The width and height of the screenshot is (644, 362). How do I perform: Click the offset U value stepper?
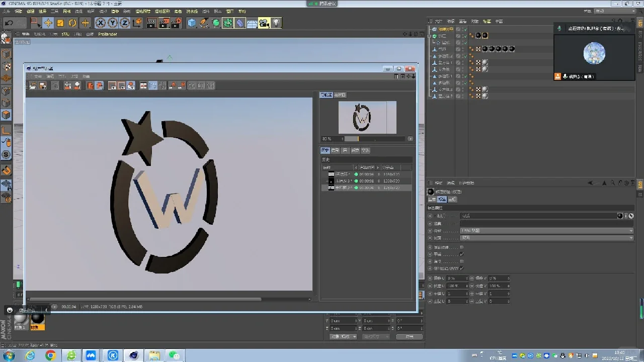tap(466, 278)
